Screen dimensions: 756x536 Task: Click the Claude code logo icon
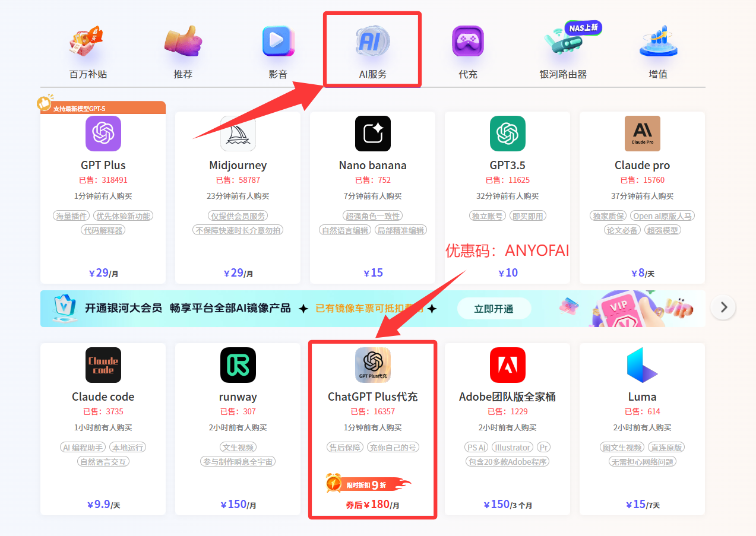[103, 365]
